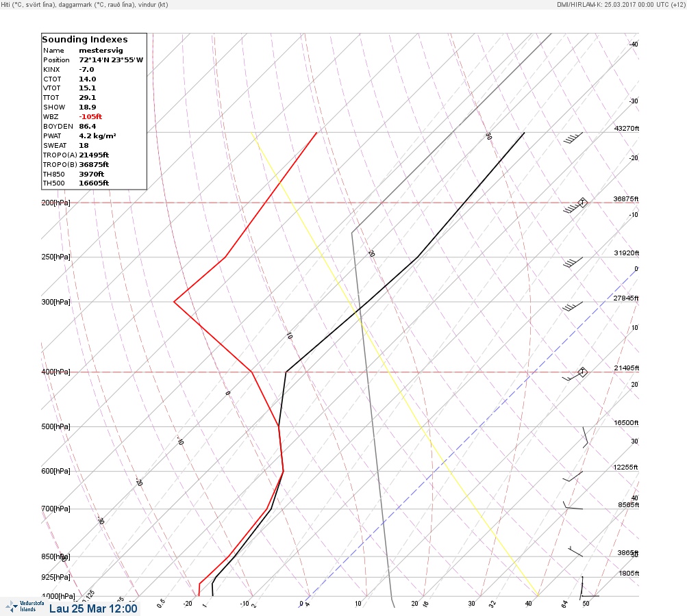Click the wind barb at 850 hPa
This screenshot has height=616, width=687.
click(575, 551)
